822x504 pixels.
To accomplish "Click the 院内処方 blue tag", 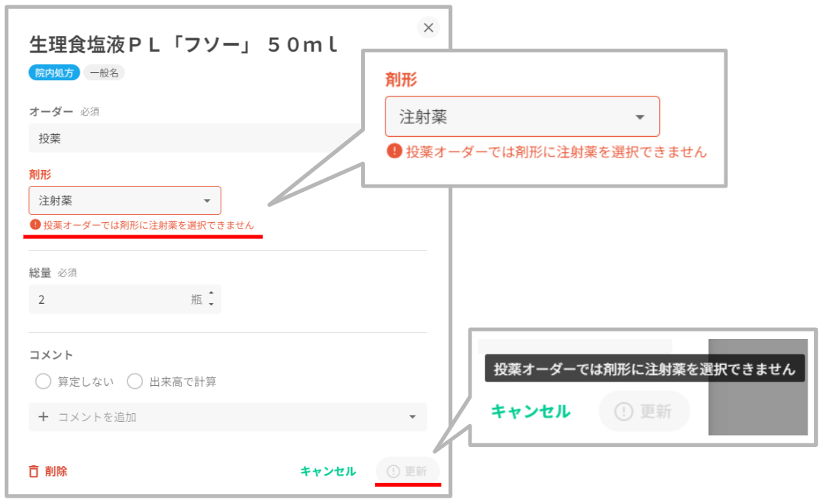I will click(54, 73).
